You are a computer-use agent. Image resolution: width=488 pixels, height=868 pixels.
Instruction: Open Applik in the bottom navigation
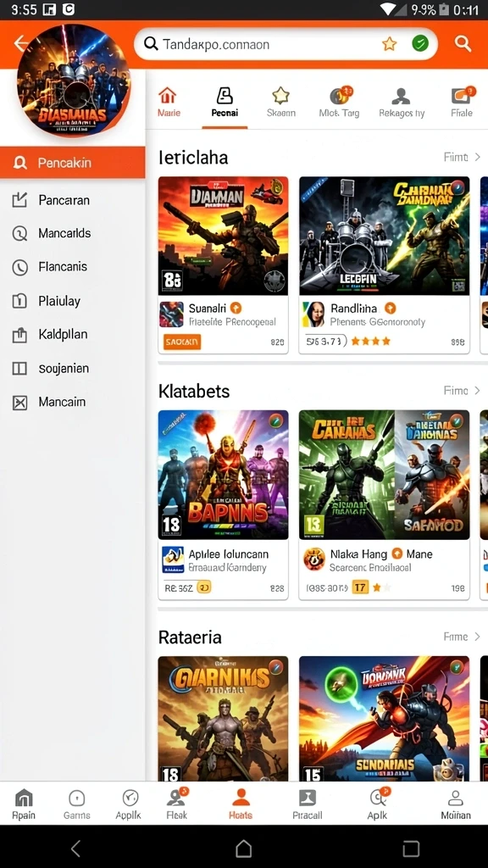pyautogui.click(x=129, y=804)
